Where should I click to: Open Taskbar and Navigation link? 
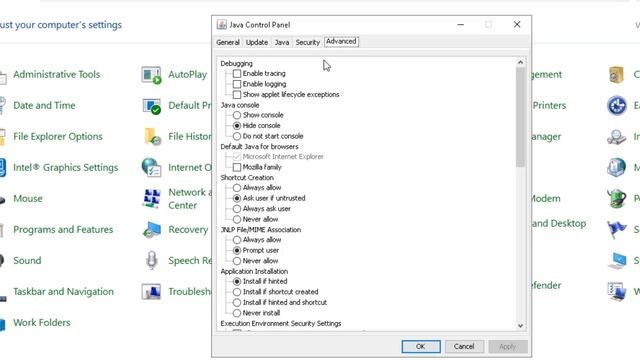coord(64,291)
